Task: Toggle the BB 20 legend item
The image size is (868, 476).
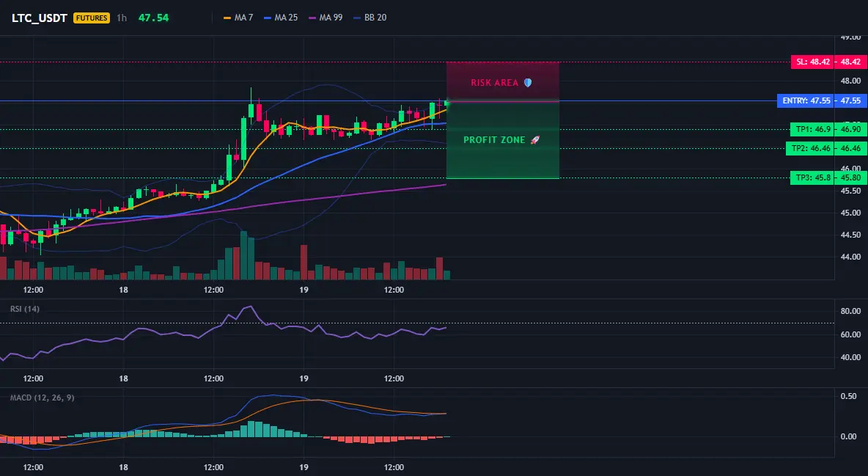Action: pos(369,18)
